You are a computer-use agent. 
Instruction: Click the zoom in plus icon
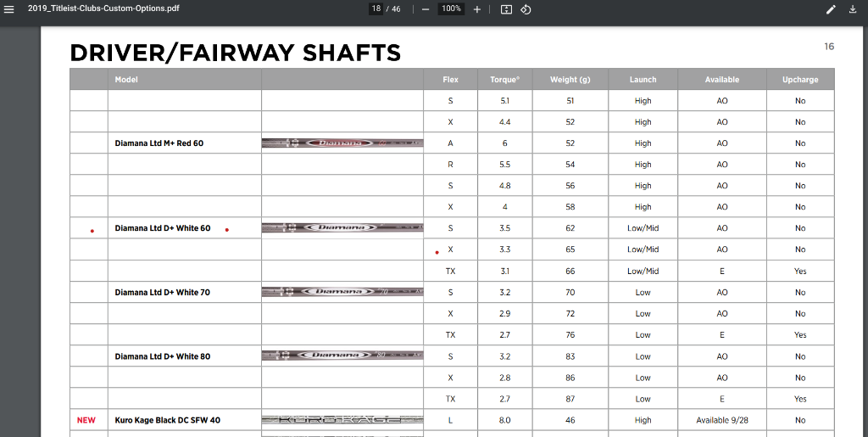476,9
